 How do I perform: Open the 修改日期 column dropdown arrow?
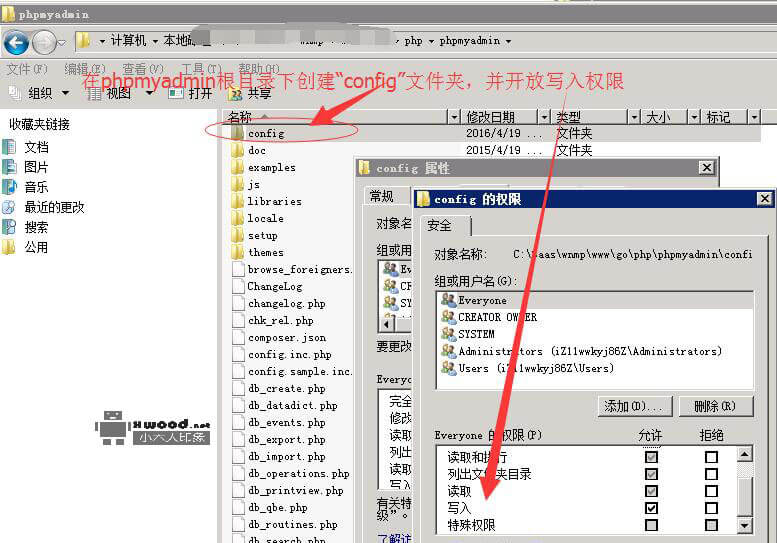544,117
